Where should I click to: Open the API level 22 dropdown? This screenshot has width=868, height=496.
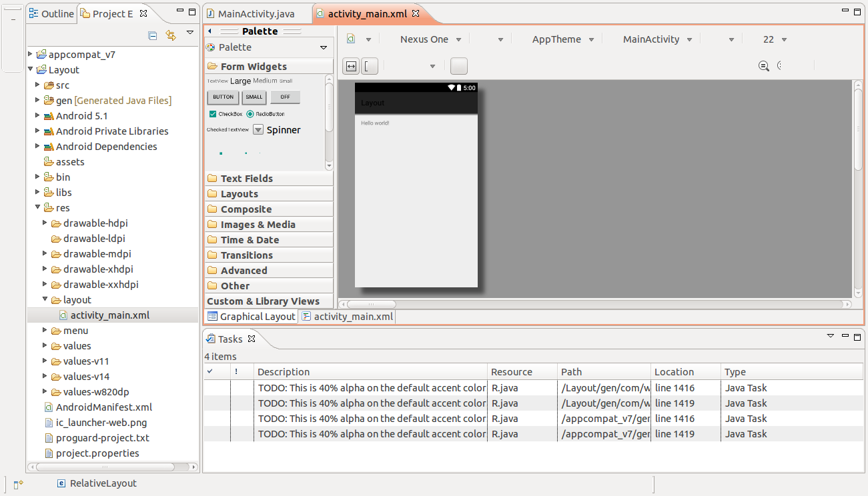(775, 39)
